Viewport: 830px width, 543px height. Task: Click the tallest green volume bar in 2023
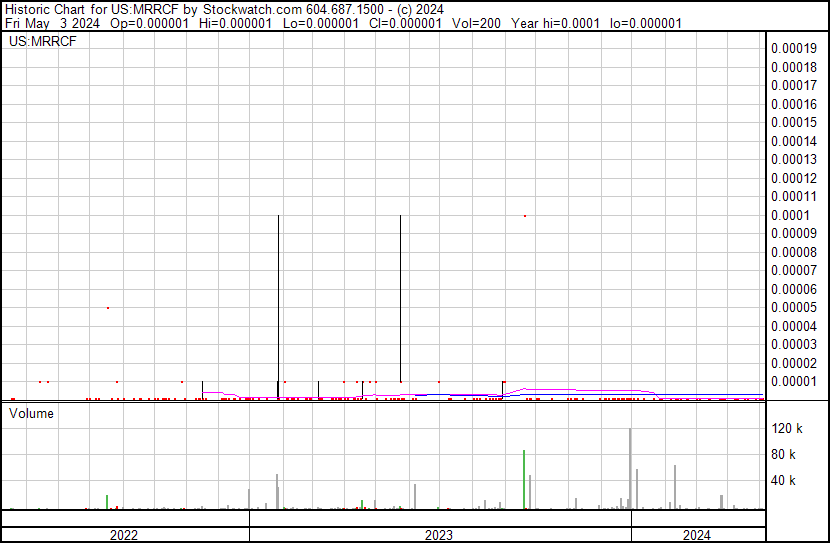(524, 480)
